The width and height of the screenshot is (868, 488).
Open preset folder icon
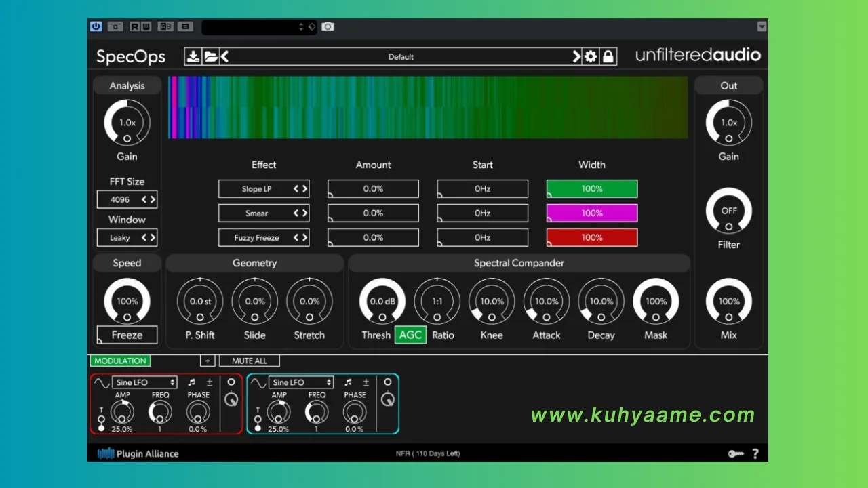click(211, 56)
